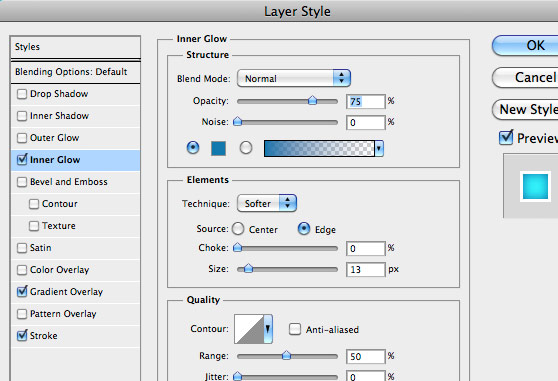
Task: Choose Edge as the glow source
Action: pyautogui.click(x=304, y=229)
